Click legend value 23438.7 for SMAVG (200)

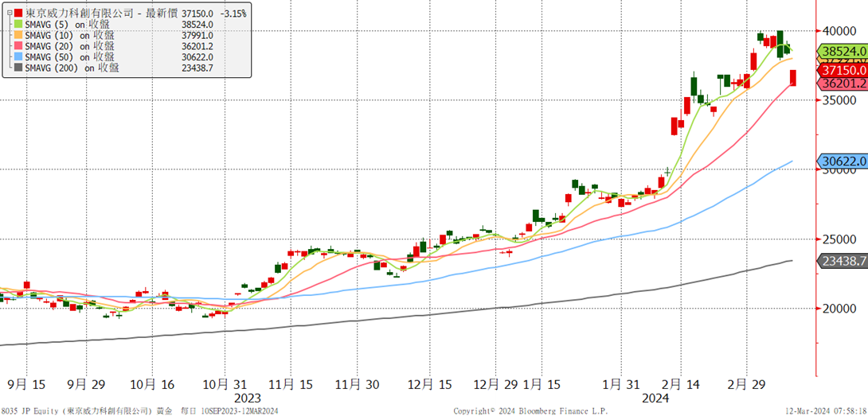pyautogui.click(x=198, y=68)
